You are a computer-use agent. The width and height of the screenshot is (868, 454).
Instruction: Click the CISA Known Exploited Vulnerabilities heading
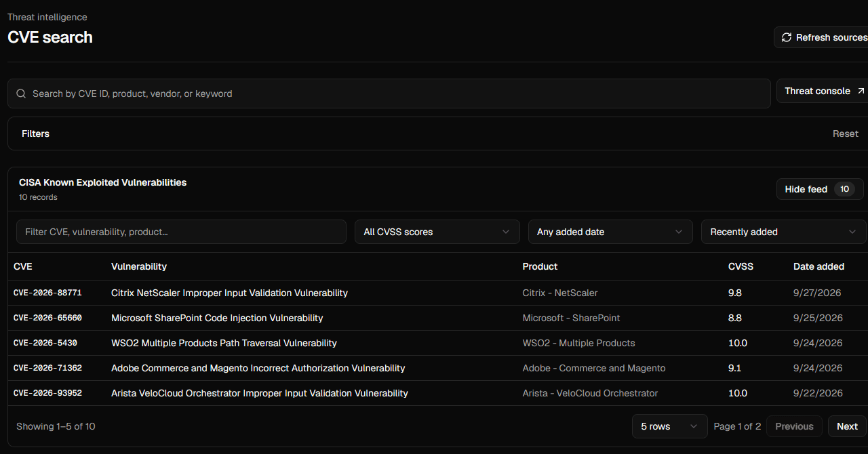(103, 182)
